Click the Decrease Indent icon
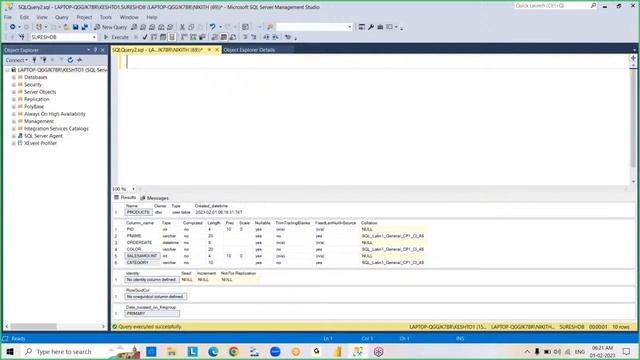640x360 pixels. pos(266,37)
